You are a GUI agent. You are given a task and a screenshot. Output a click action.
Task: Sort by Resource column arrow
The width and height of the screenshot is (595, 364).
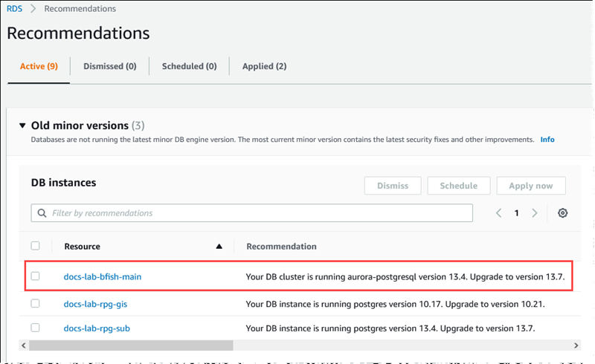(x=219, y=246)
